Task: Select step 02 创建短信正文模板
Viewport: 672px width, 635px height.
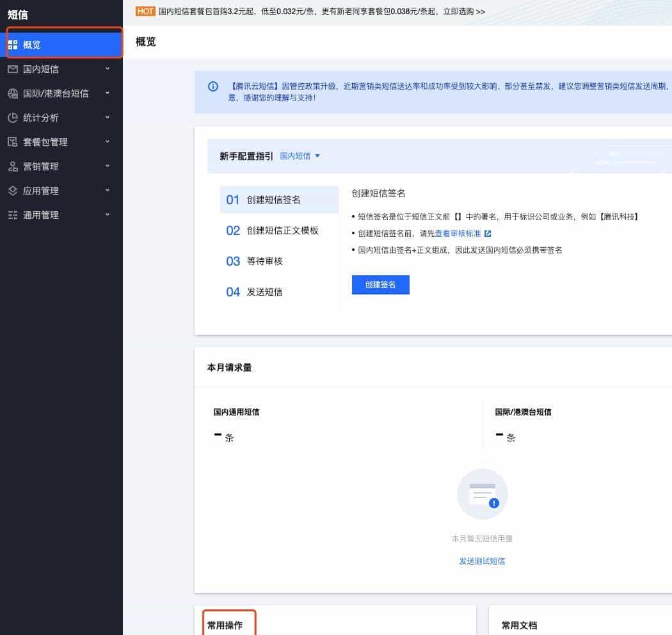Action: point(275,230)
